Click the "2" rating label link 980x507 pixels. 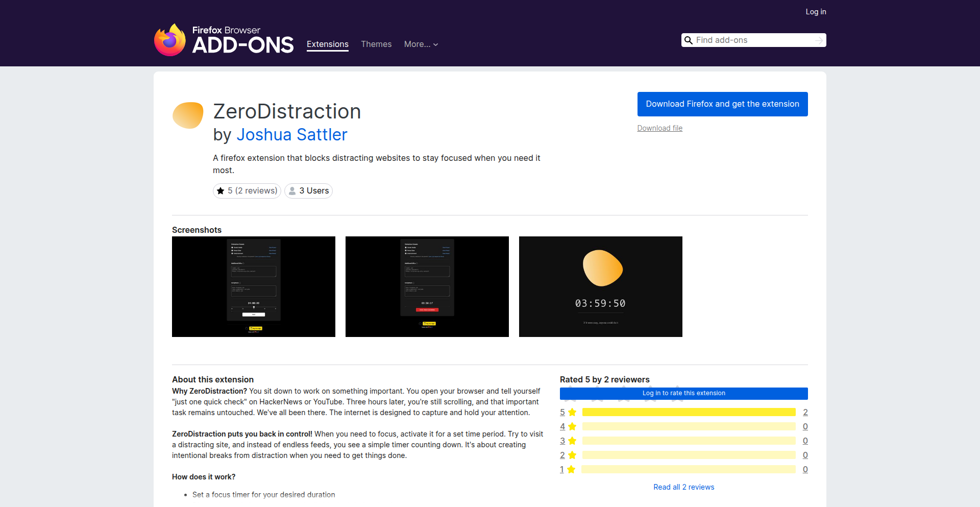pyautogui.click(x=562, y=455)
